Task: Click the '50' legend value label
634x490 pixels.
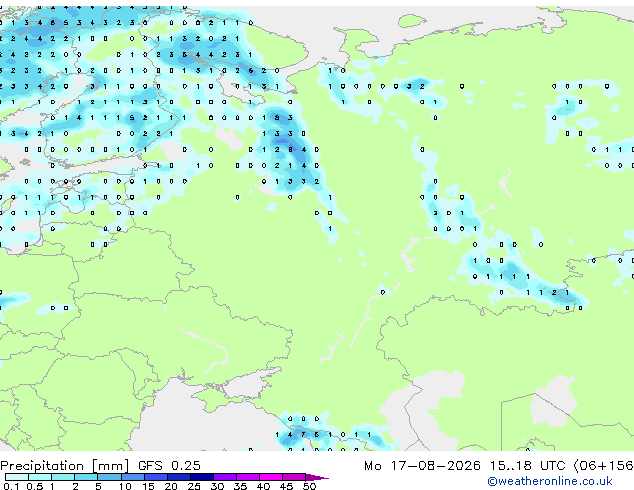Action: (x=309, y=486)
